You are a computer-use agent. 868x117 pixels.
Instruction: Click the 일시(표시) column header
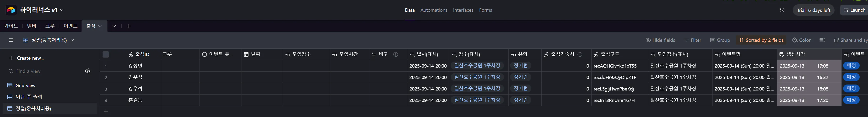[428, 54]
